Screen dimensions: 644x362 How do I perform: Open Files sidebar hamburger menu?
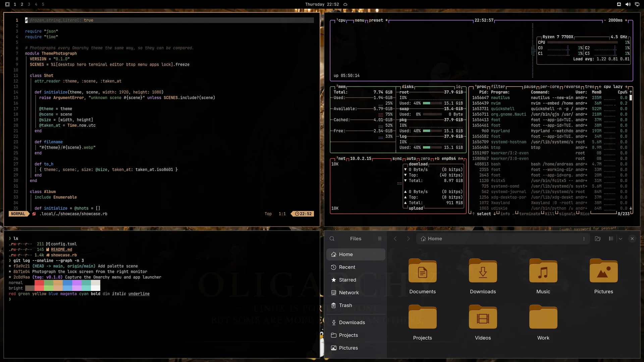click(x=380, y=239)
